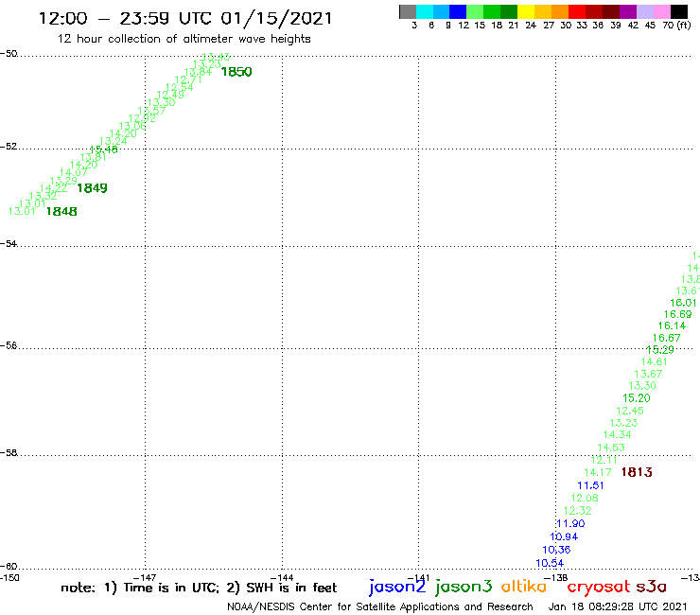The image size is (700, 615).
Task: Click the wave height value 16.67
Action: coord(667,338)
